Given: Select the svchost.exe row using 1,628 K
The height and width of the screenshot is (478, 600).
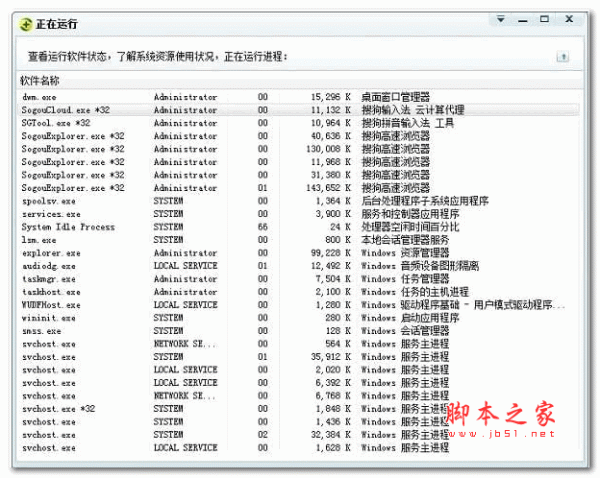Looking at the screenshot, I should click(299, 449).
